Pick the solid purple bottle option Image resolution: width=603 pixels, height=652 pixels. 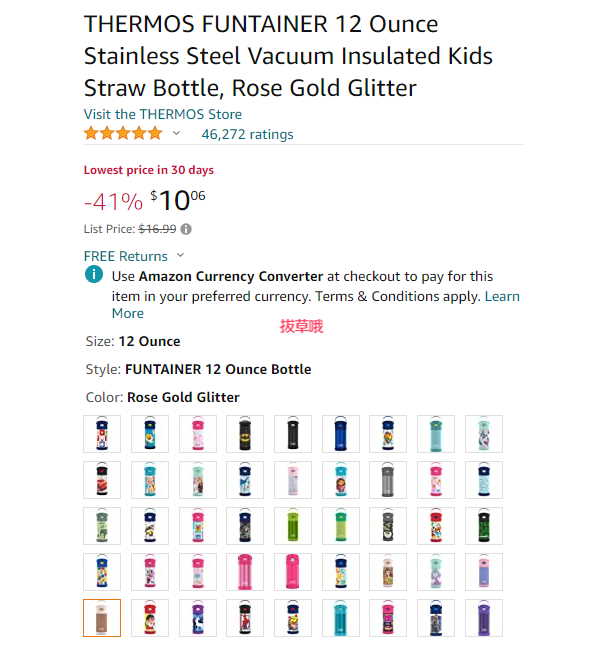484,618
